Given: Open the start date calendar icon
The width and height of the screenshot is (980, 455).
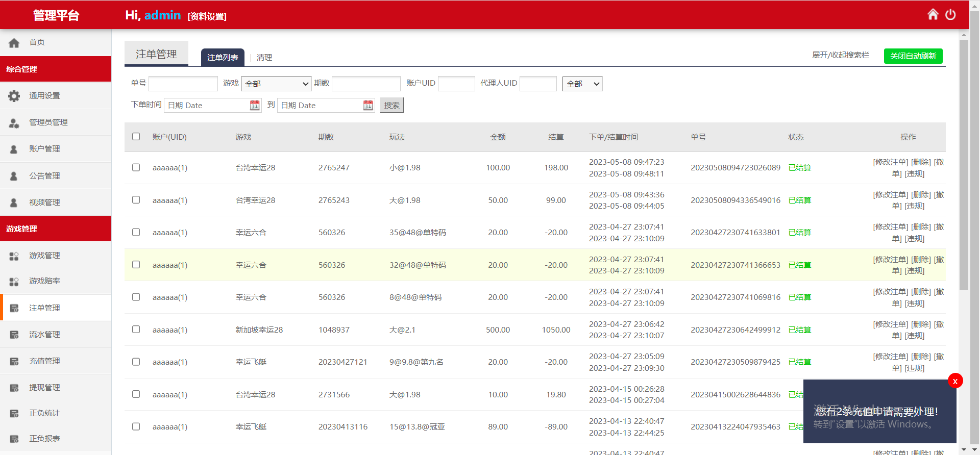Looking at the screenshot, I should click(255, 105).
